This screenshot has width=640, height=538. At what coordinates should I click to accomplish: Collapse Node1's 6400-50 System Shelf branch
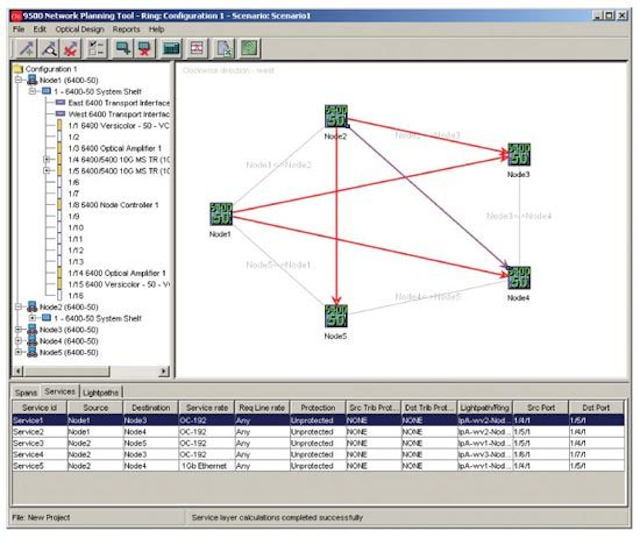pyautogui.click(x=32, y=91)
